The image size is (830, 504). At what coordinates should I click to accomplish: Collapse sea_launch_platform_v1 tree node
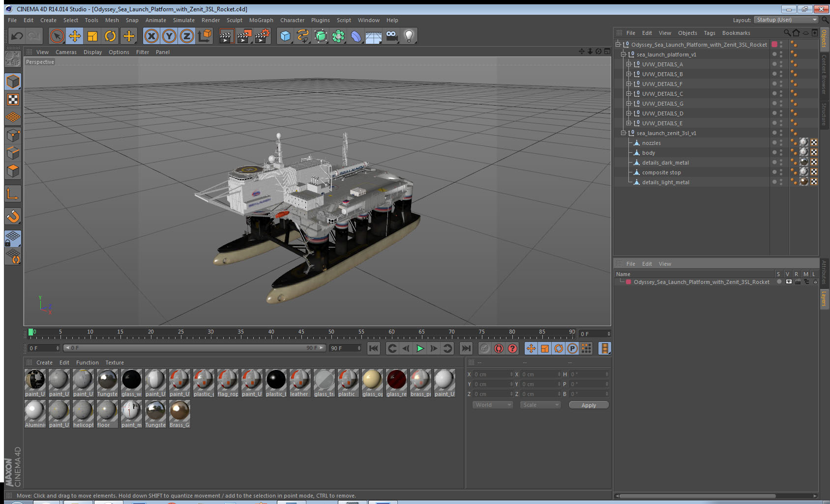(623, 55)
